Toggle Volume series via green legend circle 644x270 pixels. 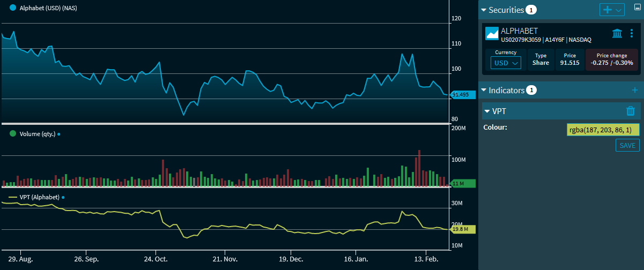coord(13,134)
